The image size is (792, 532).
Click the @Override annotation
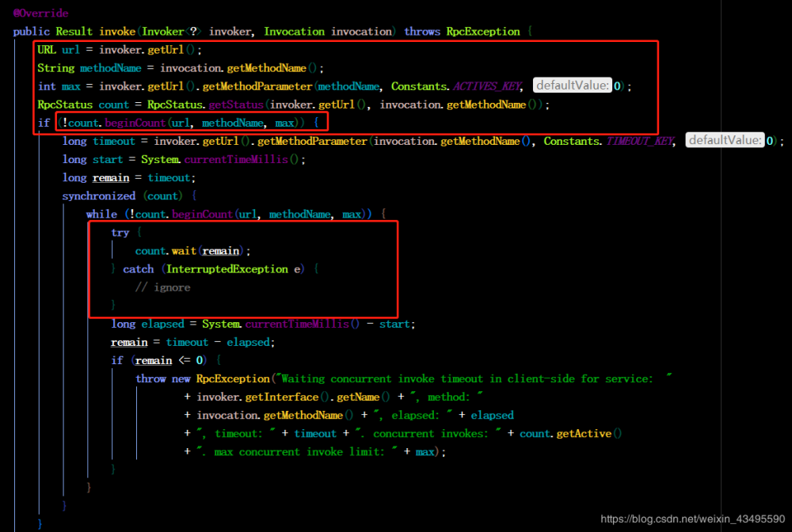click(40, 13)
